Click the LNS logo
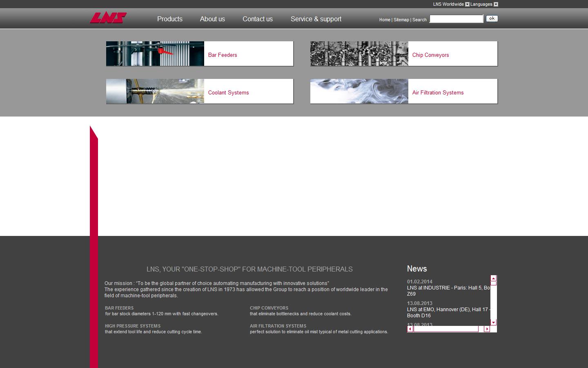 coord(108,18)
